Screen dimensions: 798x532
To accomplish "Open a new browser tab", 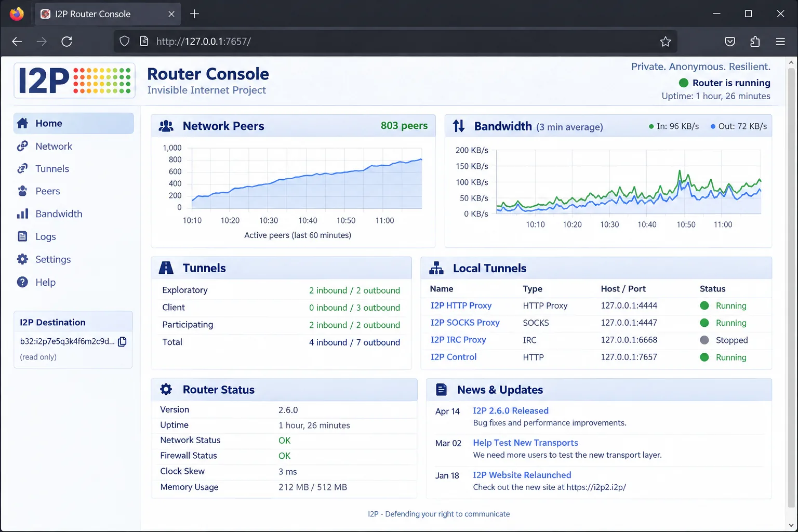I will [195, 14].
